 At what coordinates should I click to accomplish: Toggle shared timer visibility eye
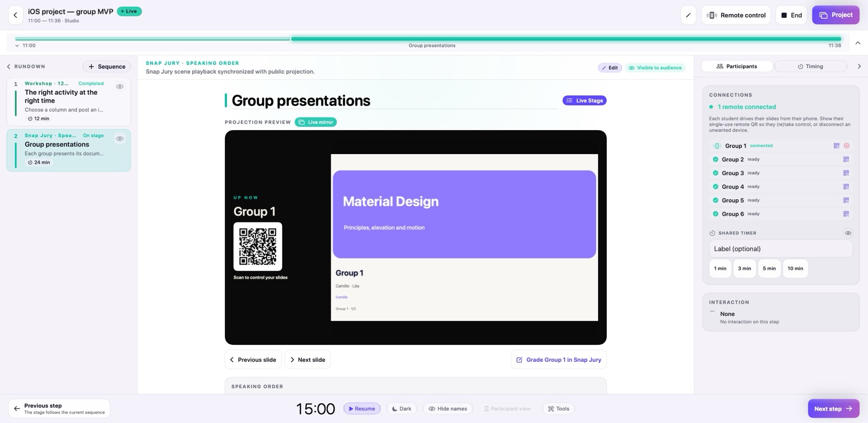pyautogui.click(x=848, y=233)
